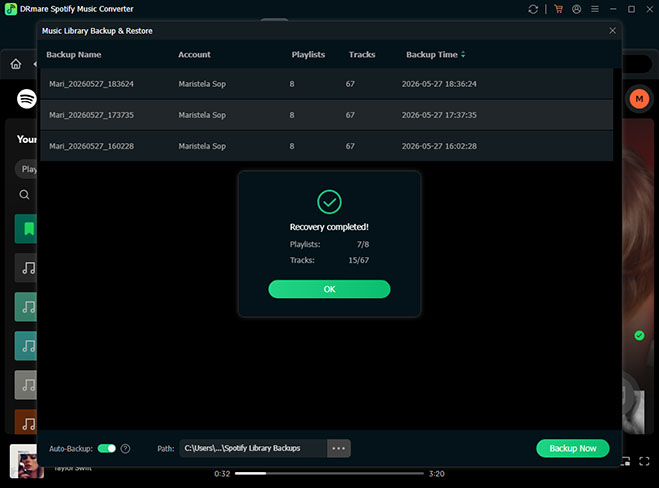Click the DRmare app logo icon
The width and height of the screenshot is (659, 488).
click(11, 9)
